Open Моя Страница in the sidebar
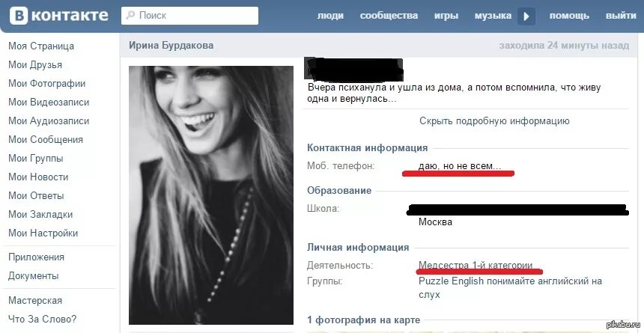The height and width of the screenshot is (333, 644). point(41,46)
